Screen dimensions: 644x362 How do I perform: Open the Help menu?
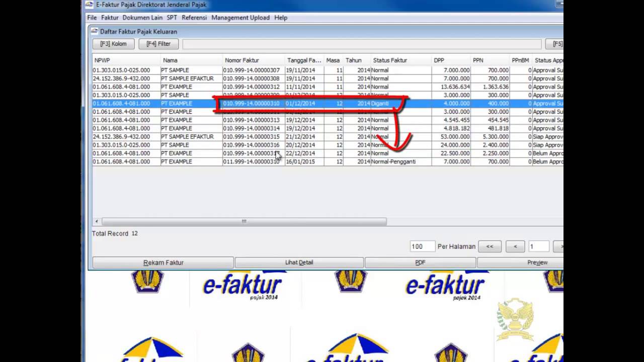pyautogui.click(x=281, y=18)
